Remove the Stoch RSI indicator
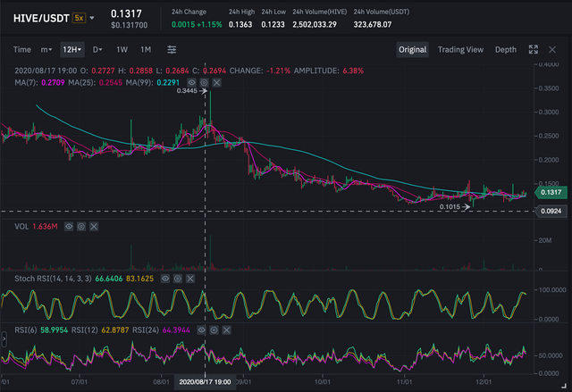Screen dimensions: 572x392 (190, 279)
